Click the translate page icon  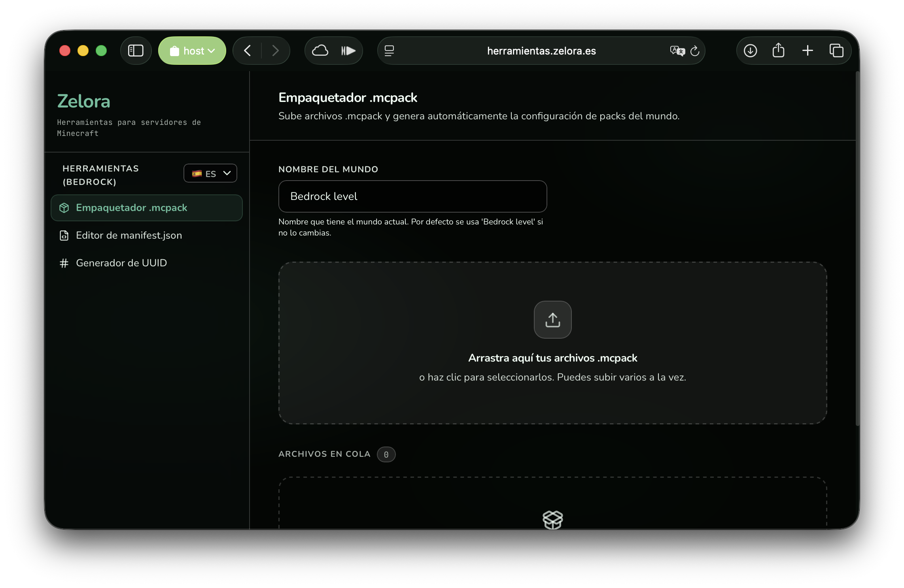(x=677, y=51)
